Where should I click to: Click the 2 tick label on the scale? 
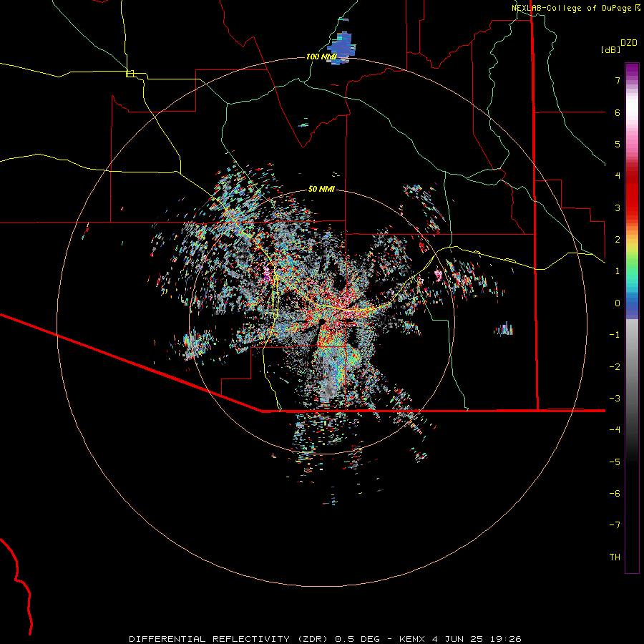tap(618, 240)
